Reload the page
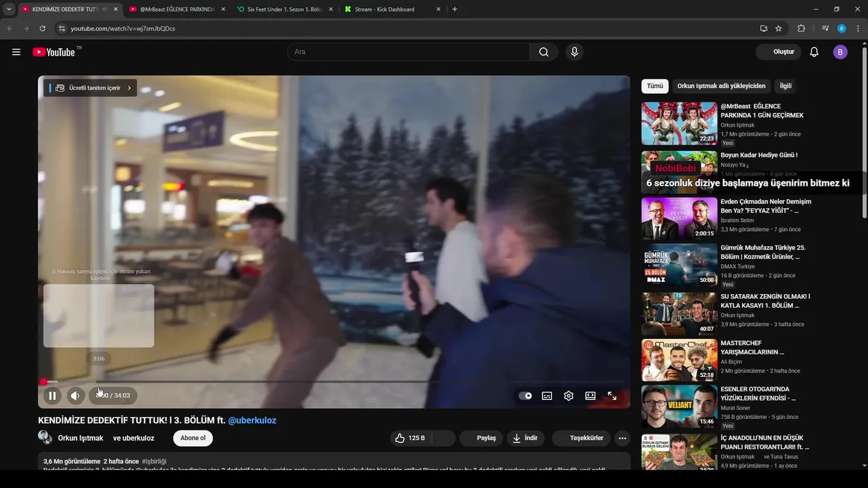Screen dimensions: 868x488 pos(42,28)
